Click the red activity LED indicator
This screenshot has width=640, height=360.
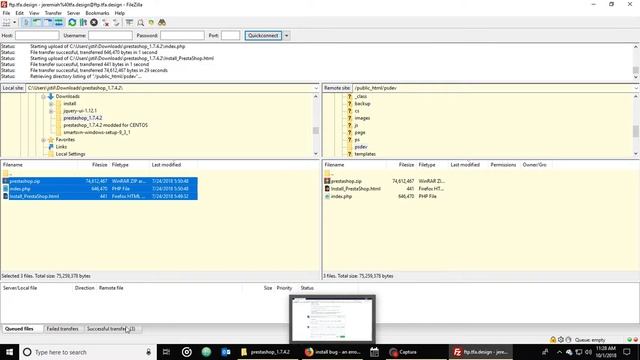(x=635, y=340)
